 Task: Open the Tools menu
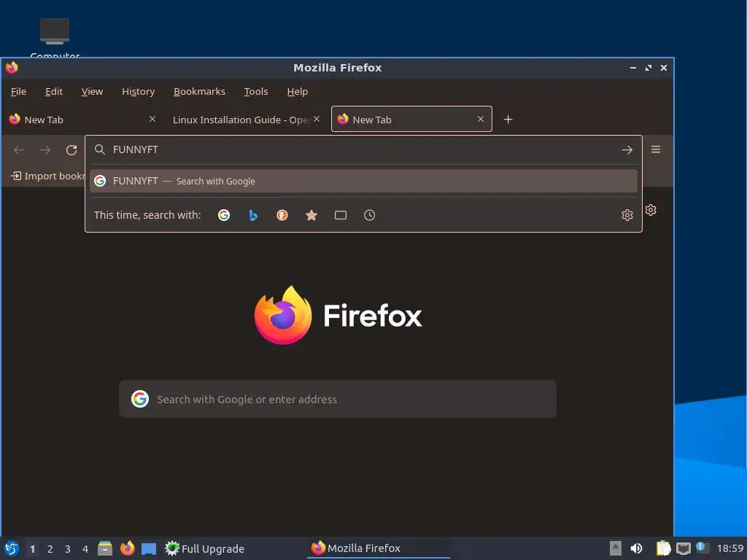click(x=256, y=91)
